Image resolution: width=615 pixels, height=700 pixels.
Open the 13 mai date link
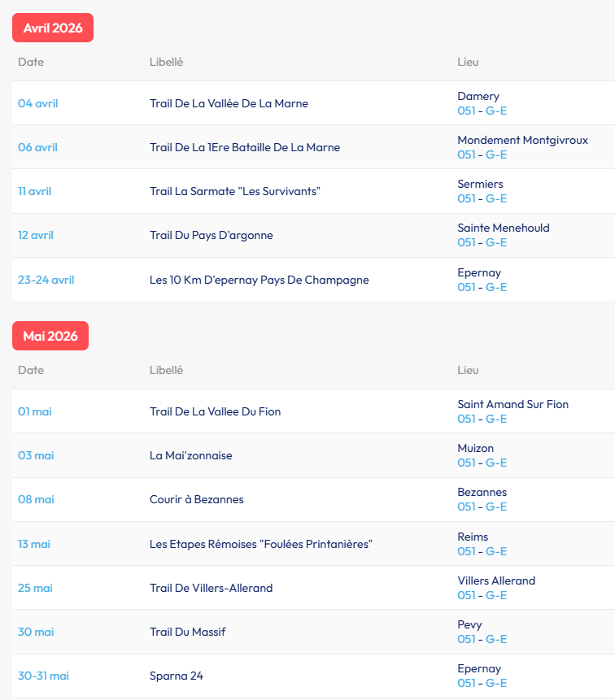(34, 544)
